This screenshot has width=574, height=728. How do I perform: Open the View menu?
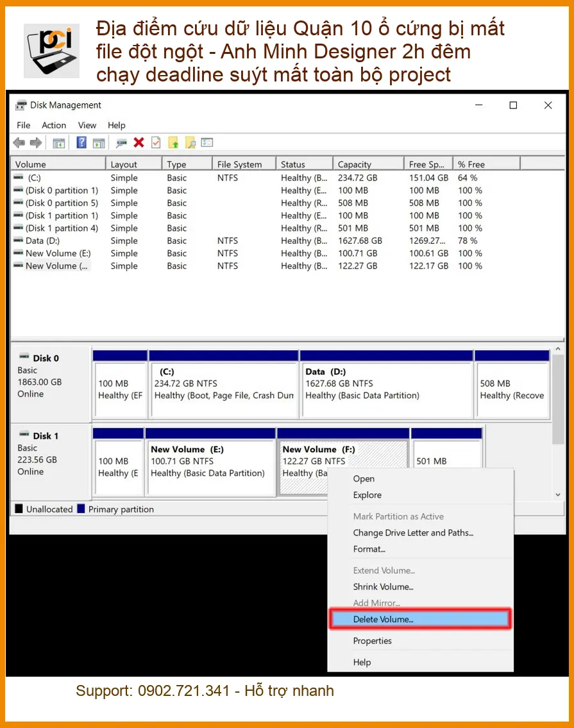coord(87,125)
